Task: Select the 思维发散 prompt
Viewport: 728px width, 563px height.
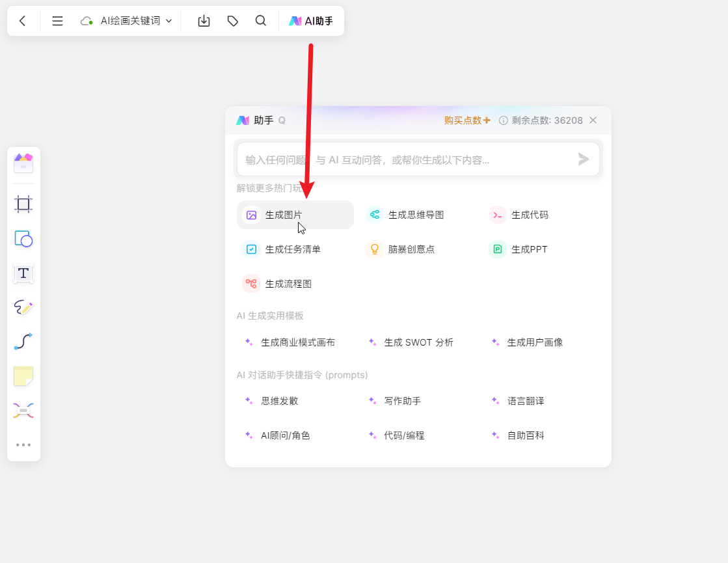Action: (271, 401)
